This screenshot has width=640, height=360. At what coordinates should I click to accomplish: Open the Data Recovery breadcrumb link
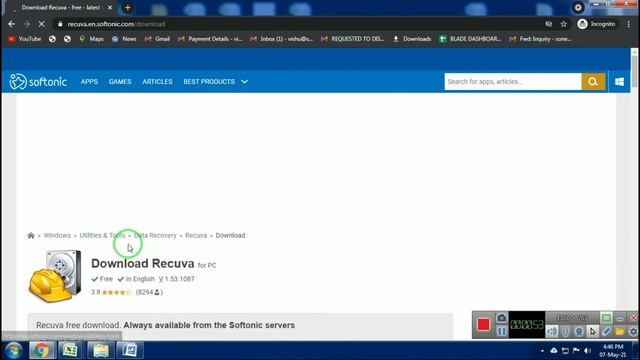(x=155, y=236)
